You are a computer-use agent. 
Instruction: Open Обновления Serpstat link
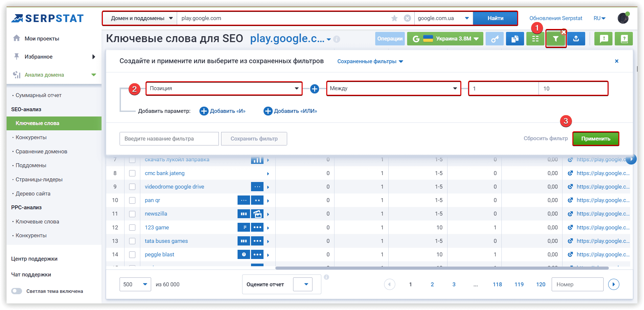click(556, 18)
